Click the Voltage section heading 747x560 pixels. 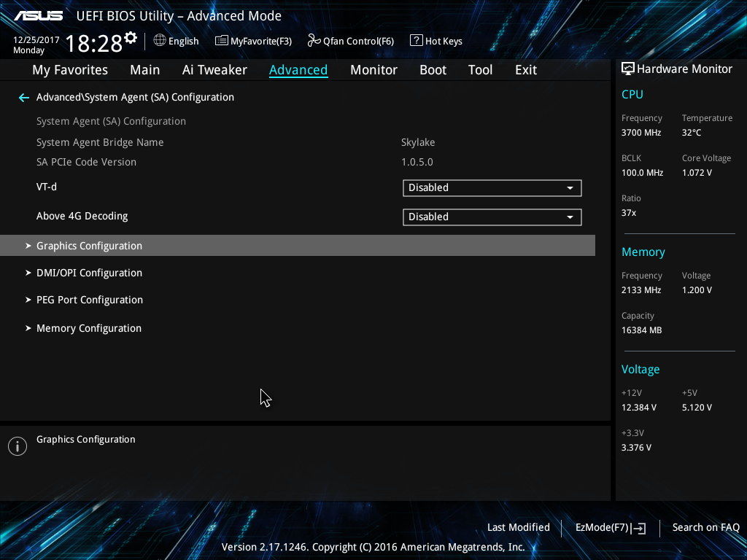pyautogui.click(x=640, y=370)
